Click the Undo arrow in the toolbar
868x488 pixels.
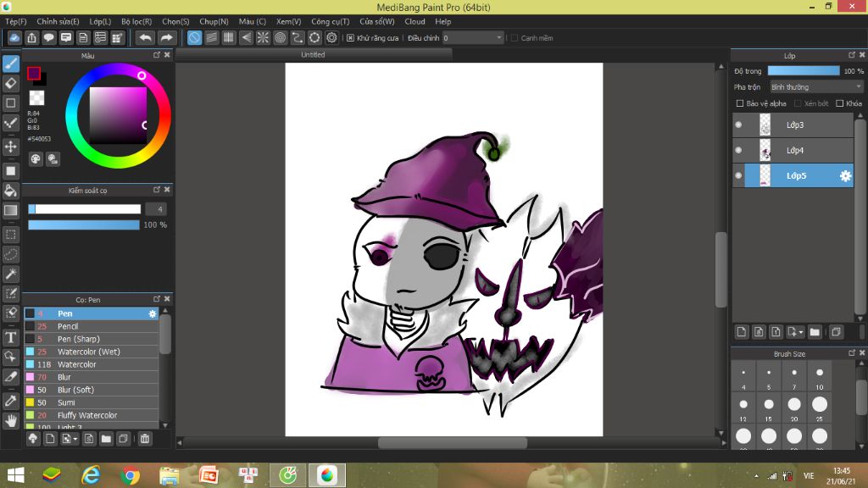(146, 37)
